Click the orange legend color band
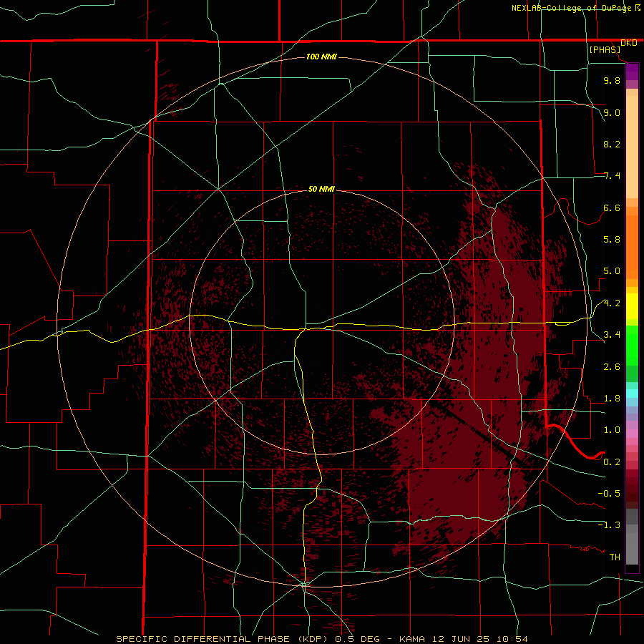 [632, 248]
